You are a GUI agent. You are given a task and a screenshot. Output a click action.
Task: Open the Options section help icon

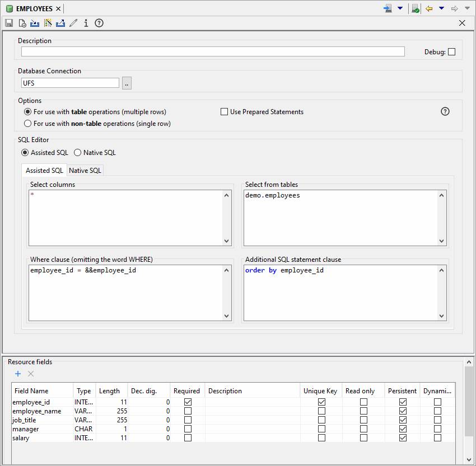(x=445, y=111)
